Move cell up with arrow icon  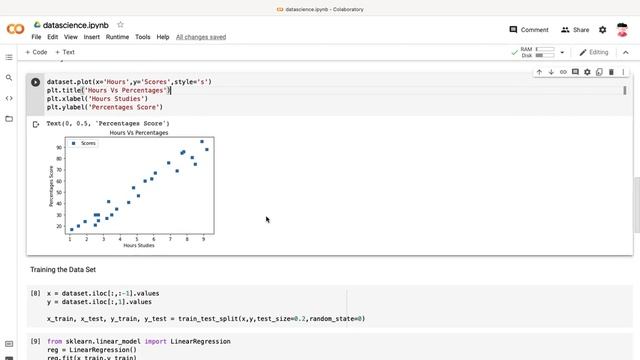tap(539, 72)
